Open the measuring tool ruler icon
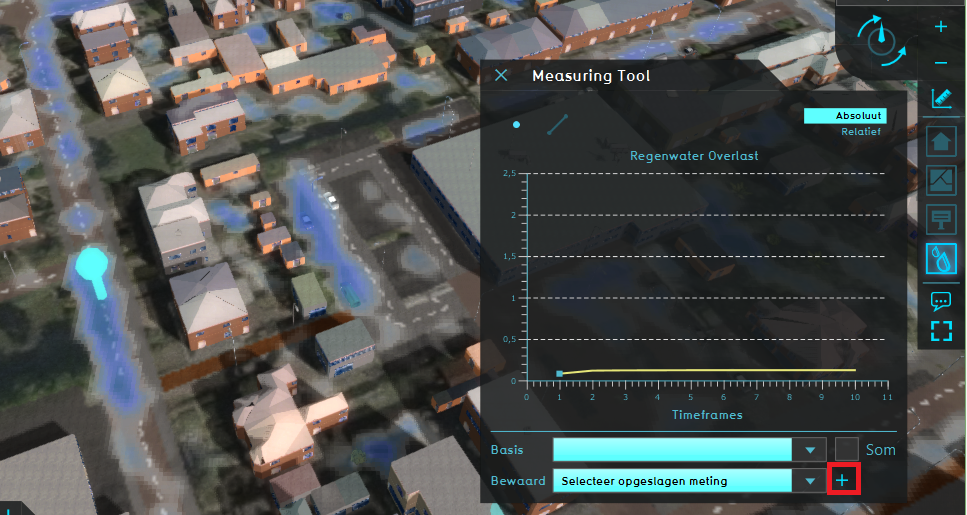Image resolution: width=967 pixels, height=515 pixels. coord(940,98)
